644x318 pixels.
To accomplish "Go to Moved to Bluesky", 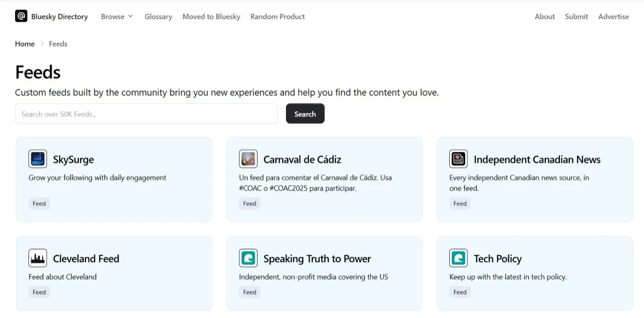I will coord(211,17).
